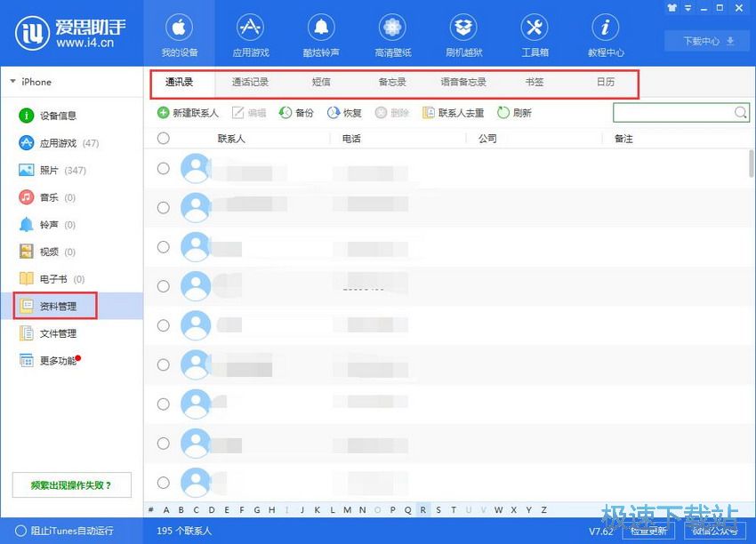Image resolution: width=756 pixels, height=544 pixels.
Task: Click the i4 爱思助手 logo
Action: click(x=70, y=33)
